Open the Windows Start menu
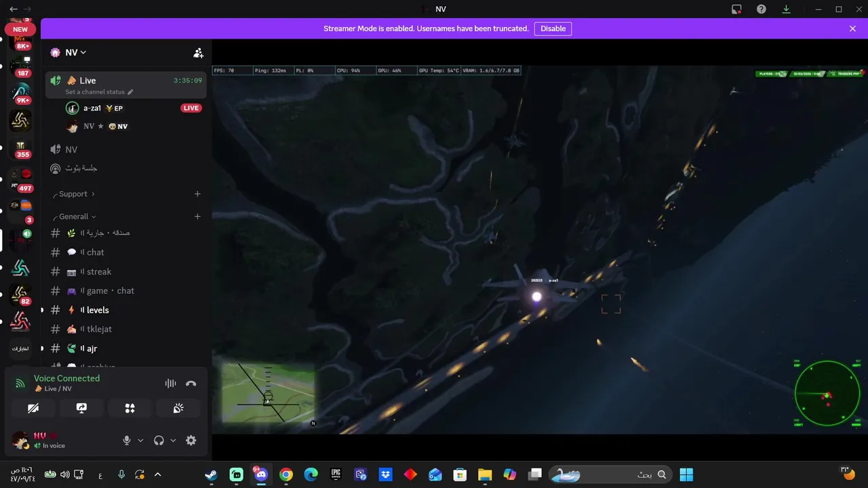Image resolution: width=868 pixels, height=488 pixels. [686, 474]
